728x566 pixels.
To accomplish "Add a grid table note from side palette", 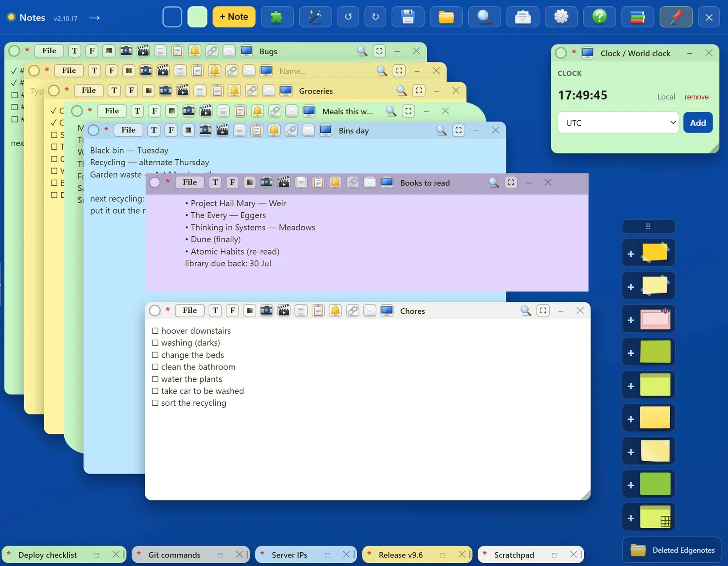I will click(x=649, y=517).
